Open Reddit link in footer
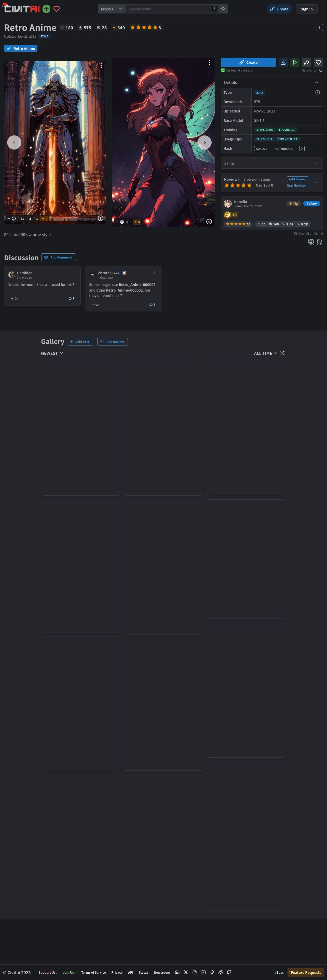327x980 pixels. tap(220, 972)
